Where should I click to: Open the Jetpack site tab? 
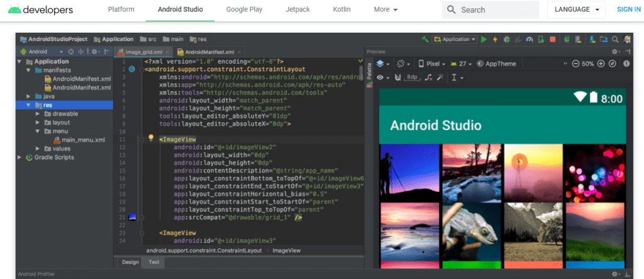(297, 9)
